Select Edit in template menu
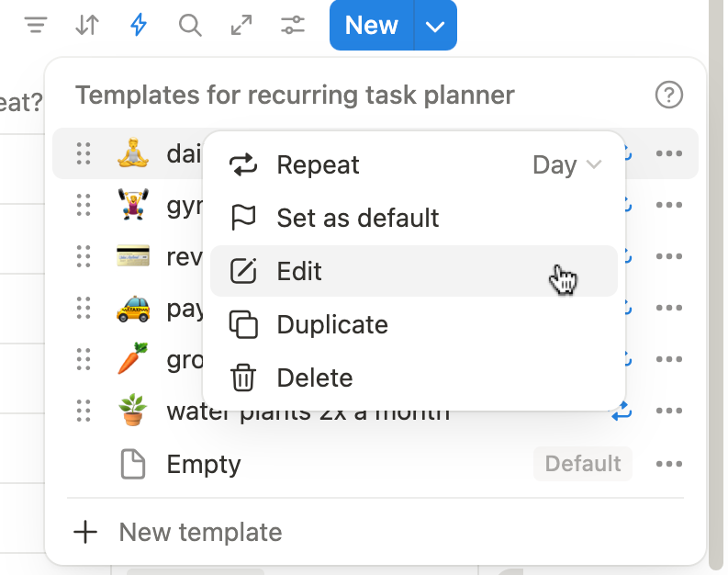Viewport: 728px width, 575px height. [414, 271]
